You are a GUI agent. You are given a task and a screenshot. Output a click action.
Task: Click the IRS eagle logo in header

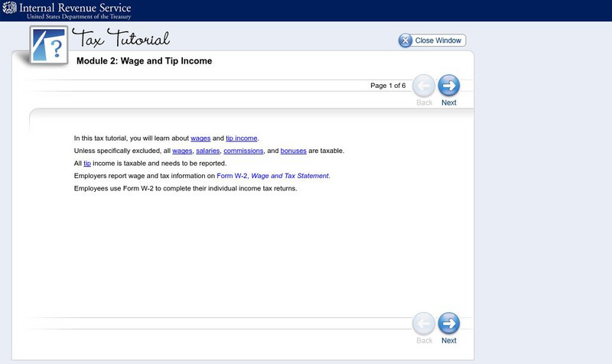[10, 8]
